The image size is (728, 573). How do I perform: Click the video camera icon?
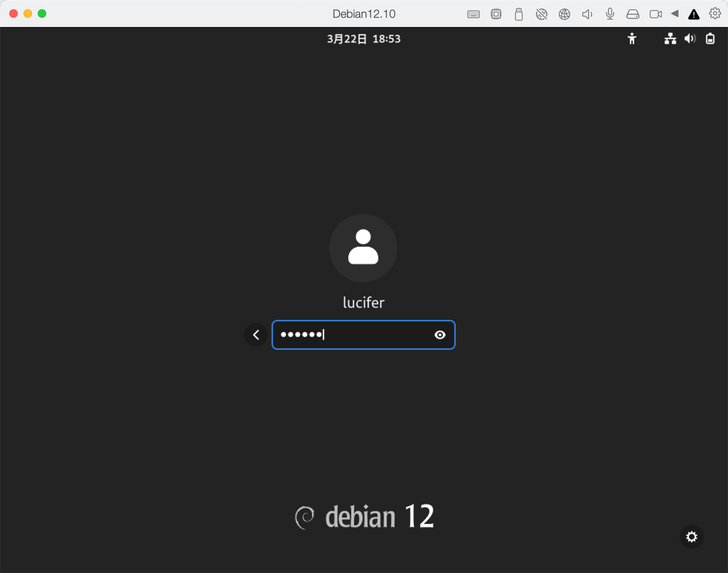point(655,14)
